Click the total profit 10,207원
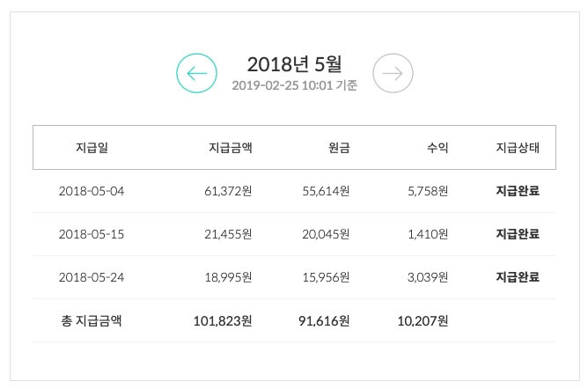Viewport: 588px width, 389px height. (423, 321)
